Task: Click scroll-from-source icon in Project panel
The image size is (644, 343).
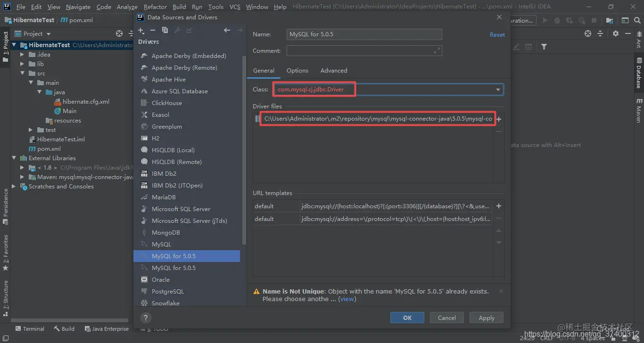Action: pyautogui.click(x=119, y=33)
